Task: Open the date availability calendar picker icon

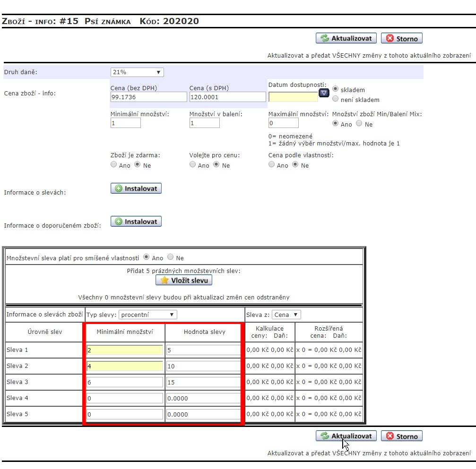Action: (324, 93)
